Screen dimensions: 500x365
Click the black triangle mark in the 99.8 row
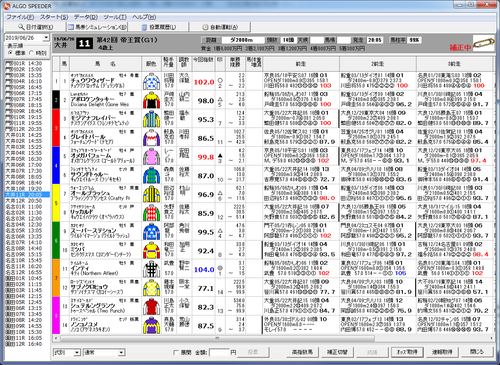220,155
